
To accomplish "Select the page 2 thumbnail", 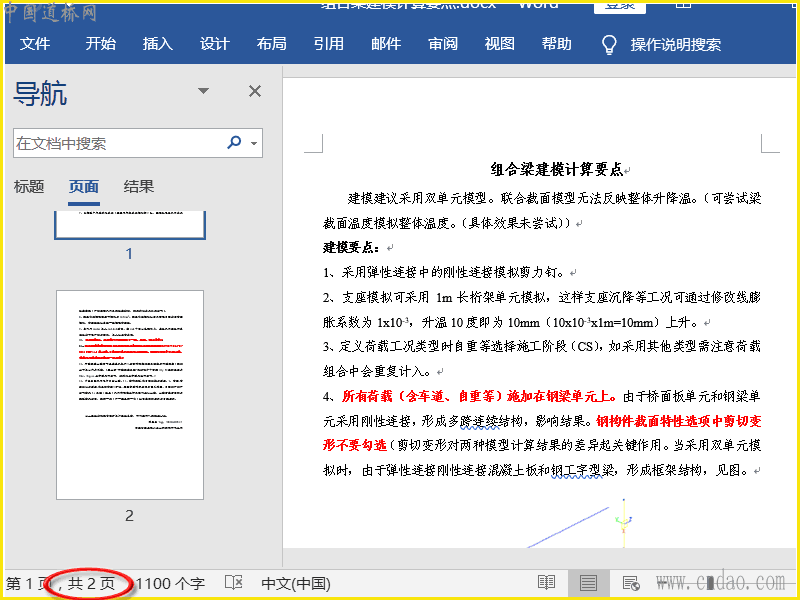I will click(130, 395).
